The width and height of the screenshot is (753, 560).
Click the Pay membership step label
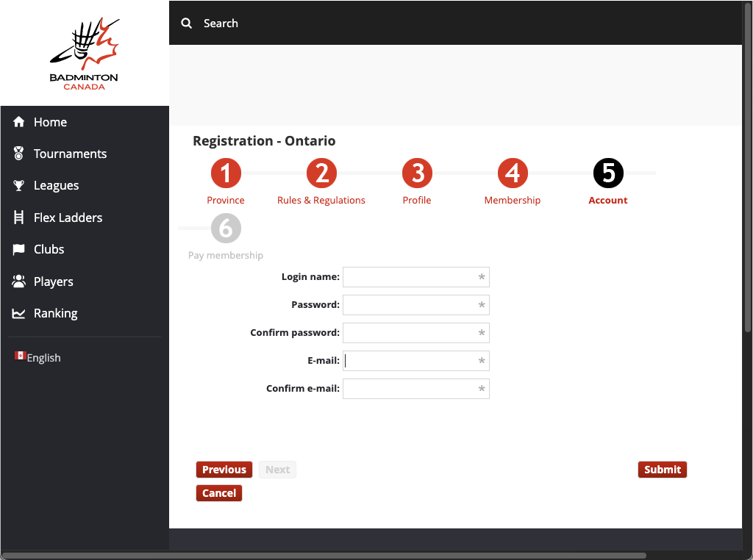[226, 255]
